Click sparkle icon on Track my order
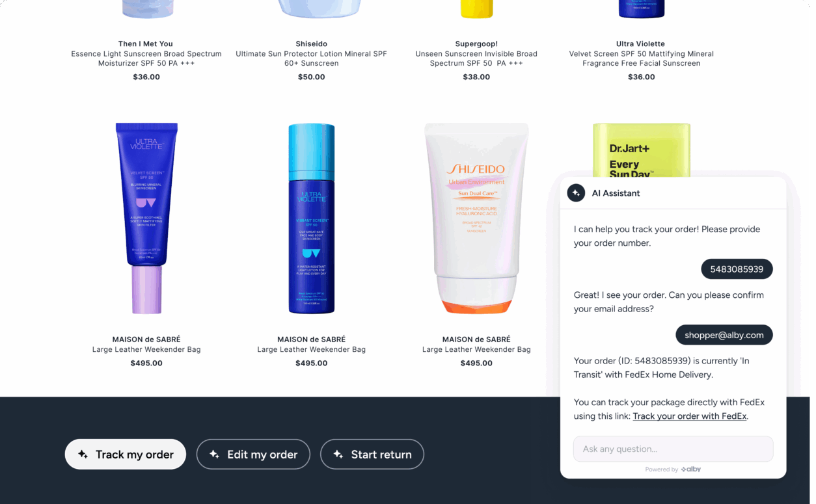The width and height of the screenshot is (816, 504). coord(83,455)
